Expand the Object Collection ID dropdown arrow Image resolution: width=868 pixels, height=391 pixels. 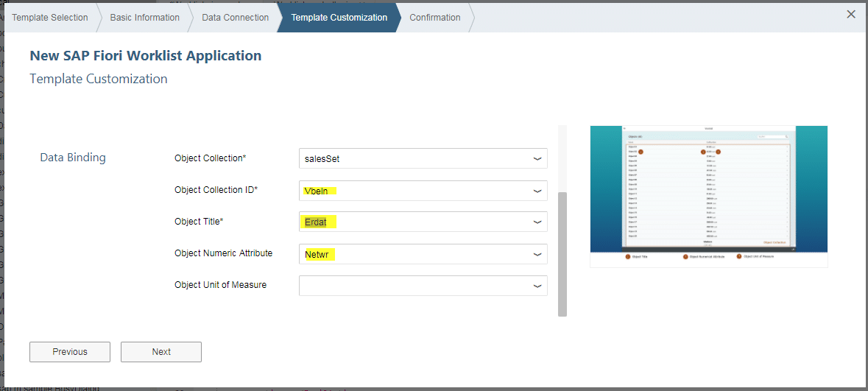pyautogui.click(x=537, y=191)
